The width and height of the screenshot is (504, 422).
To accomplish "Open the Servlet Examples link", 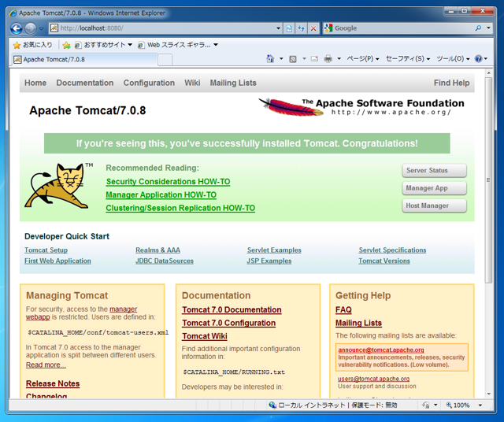I will (274, 250).
